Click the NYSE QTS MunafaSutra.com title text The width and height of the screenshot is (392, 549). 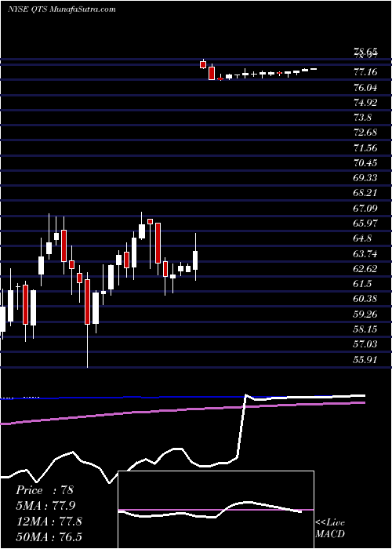(62, 9)
